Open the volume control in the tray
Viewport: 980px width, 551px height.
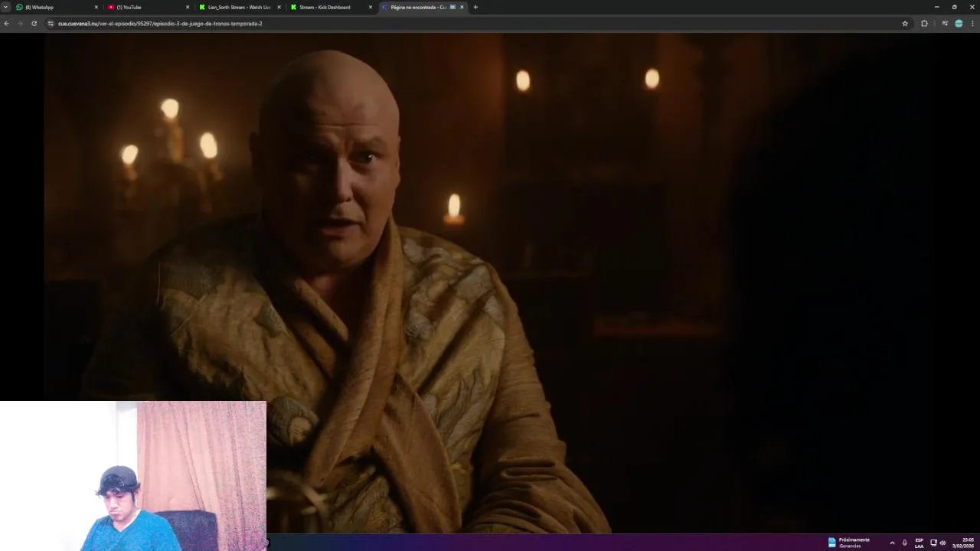(x=942, y=543)
